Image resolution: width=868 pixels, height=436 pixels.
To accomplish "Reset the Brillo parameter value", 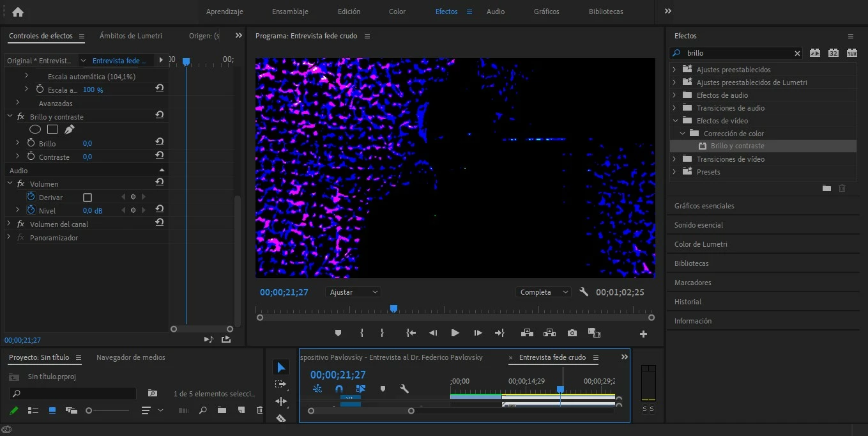I will [x=159, y=143].
